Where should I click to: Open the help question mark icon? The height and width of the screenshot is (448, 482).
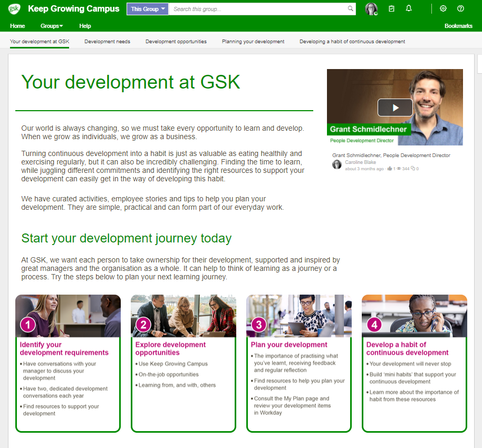[460, 8]
